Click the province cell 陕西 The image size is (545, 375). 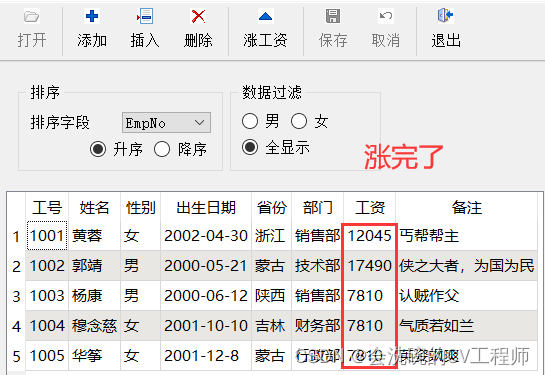pos(271,296)
